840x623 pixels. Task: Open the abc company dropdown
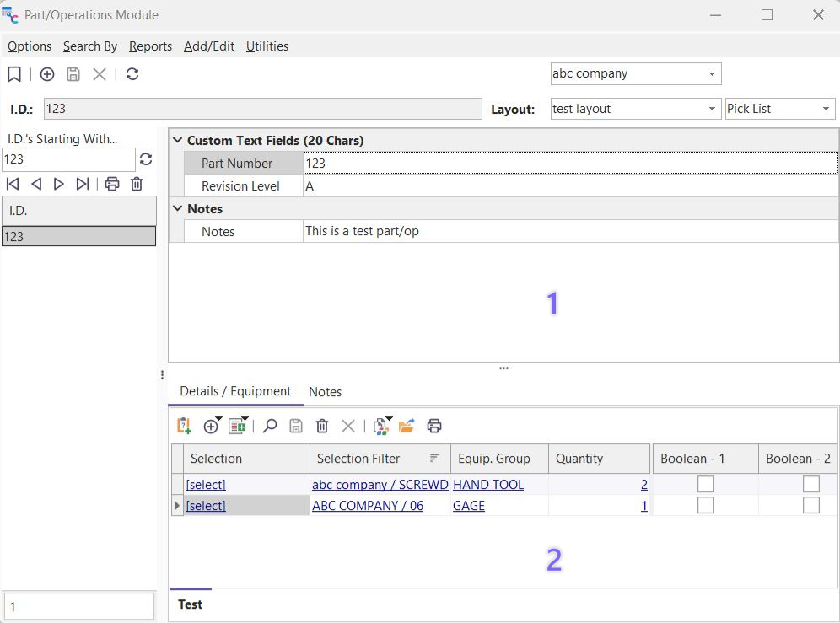713,74
